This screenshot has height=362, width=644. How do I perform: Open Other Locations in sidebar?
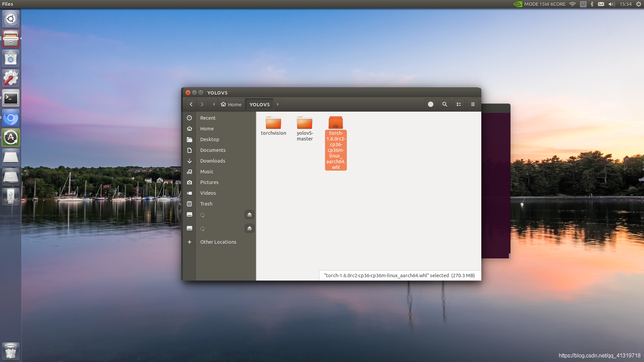(218, 242)
